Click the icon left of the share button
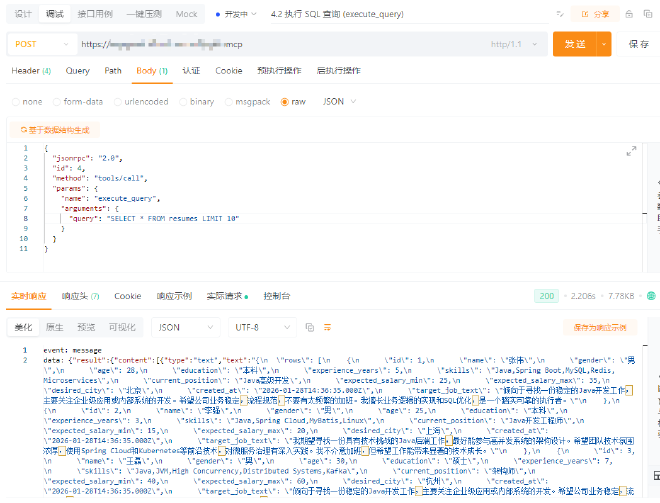Screen dimensions: 660x503 click(x=560, y=14)
